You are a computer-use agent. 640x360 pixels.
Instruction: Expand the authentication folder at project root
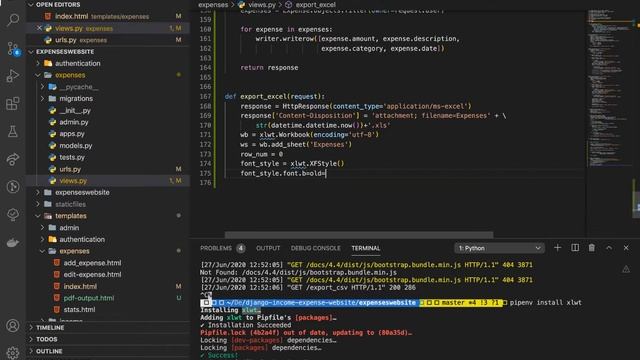pos(38,63)
